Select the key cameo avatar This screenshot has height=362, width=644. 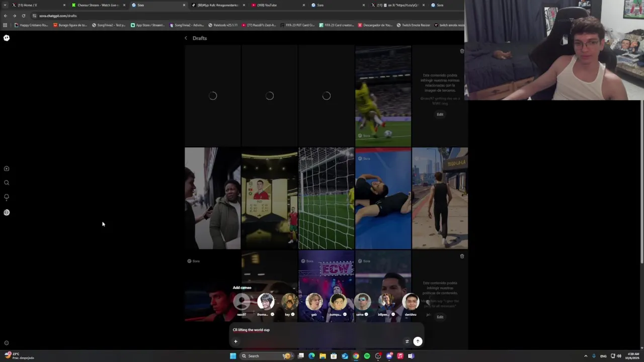(290, 302)
